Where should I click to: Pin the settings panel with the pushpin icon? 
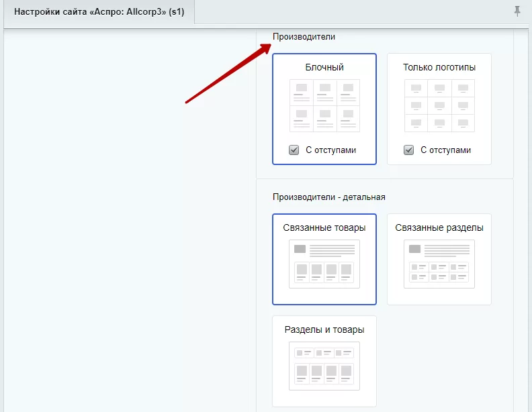pyautogui.click(x=517, y=11)
